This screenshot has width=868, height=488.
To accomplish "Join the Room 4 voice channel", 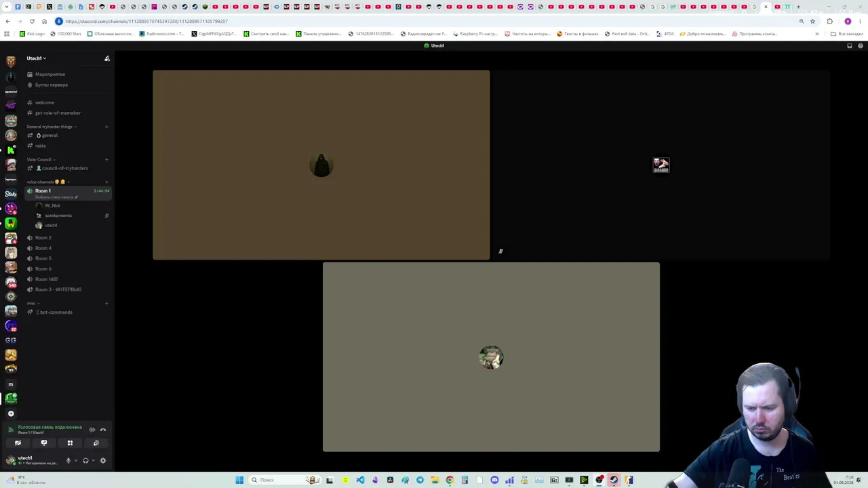I will [x=43, y=248].
